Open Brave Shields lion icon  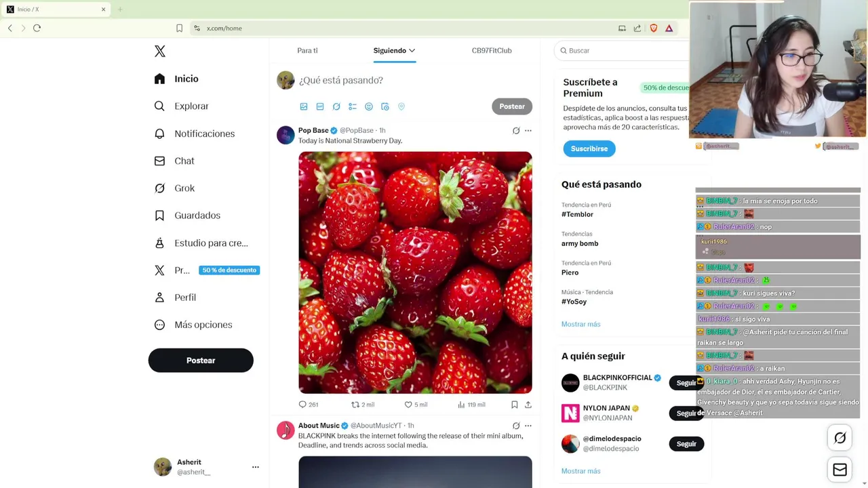point(654,28)
